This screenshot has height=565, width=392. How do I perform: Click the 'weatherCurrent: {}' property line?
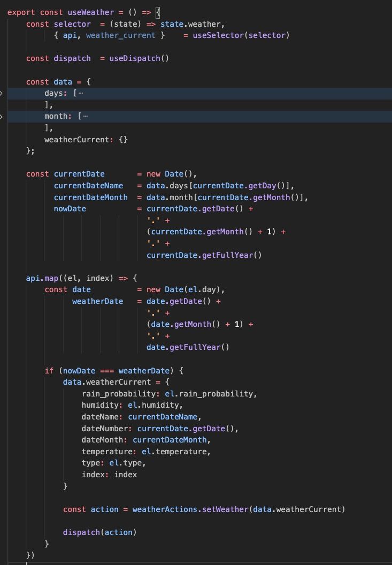pyautogui.click(x=86, y=140)
